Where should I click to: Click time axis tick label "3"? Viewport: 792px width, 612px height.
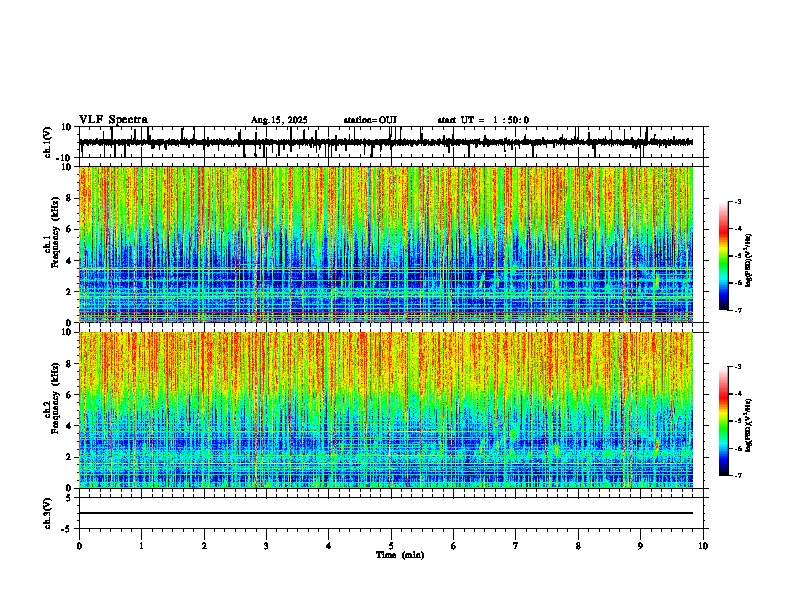(x=266, y=546)
